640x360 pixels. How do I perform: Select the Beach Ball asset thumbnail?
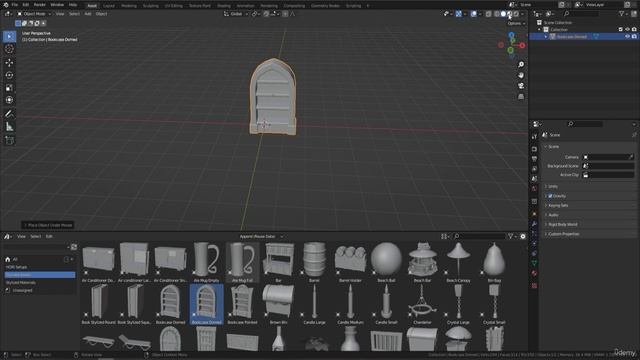click(386, 262)
